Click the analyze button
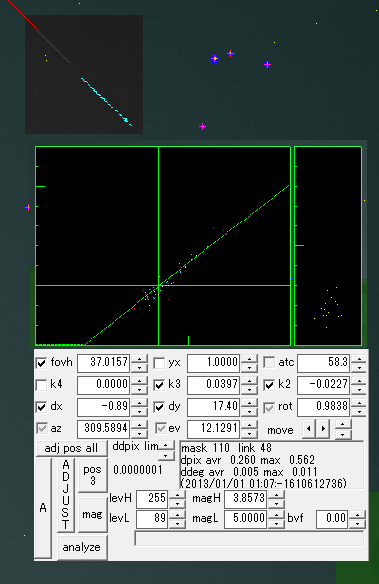This screenshot has height=584, width=379. point(82,547)
